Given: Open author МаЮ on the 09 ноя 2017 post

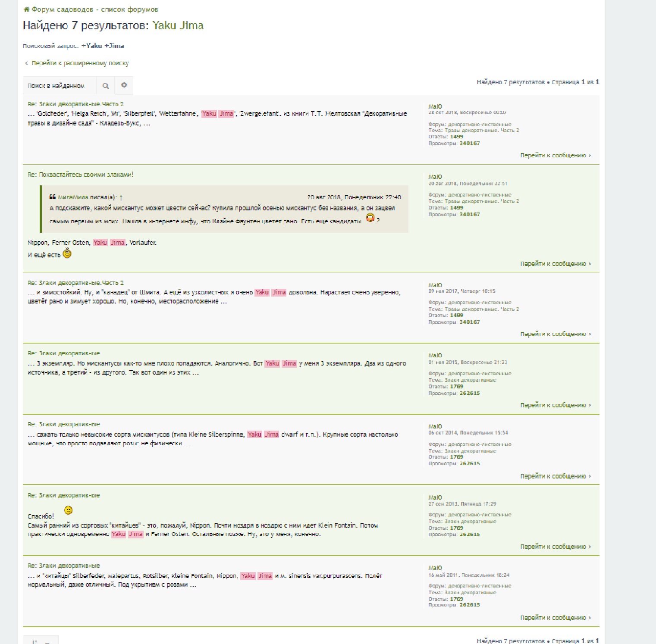Looking at the screenshot, I should [435, 285].
